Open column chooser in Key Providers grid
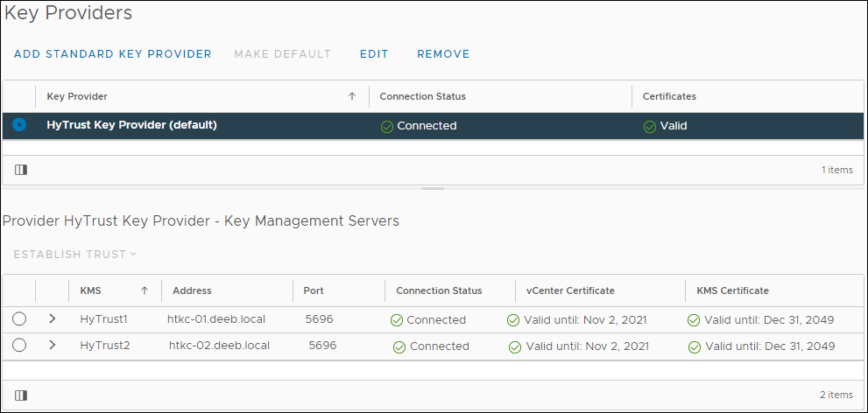 tap(21, 170)
